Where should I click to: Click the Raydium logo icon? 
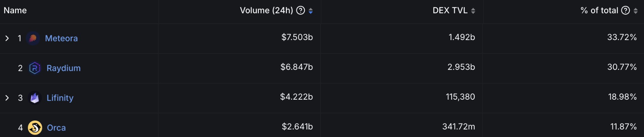tap(35, 68)
